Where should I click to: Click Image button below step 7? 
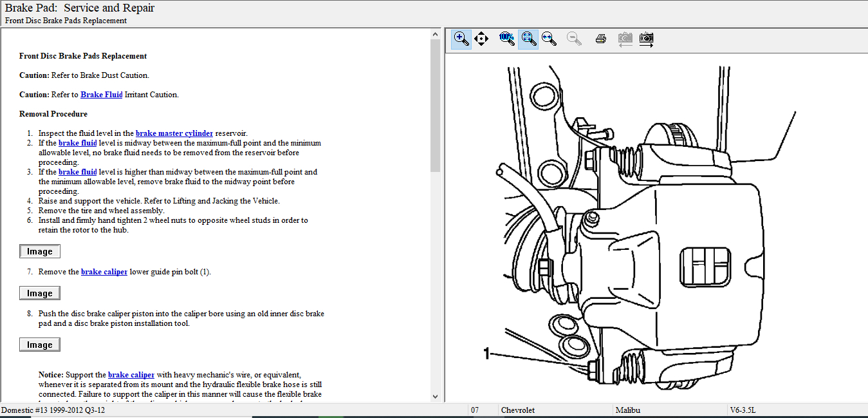[40, 293]
